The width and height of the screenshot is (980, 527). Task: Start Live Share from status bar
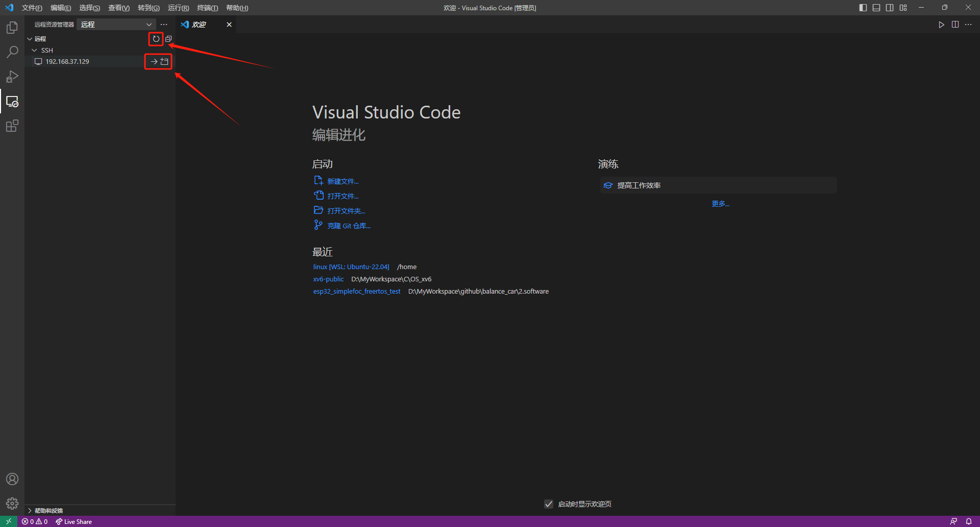[74, 521]
